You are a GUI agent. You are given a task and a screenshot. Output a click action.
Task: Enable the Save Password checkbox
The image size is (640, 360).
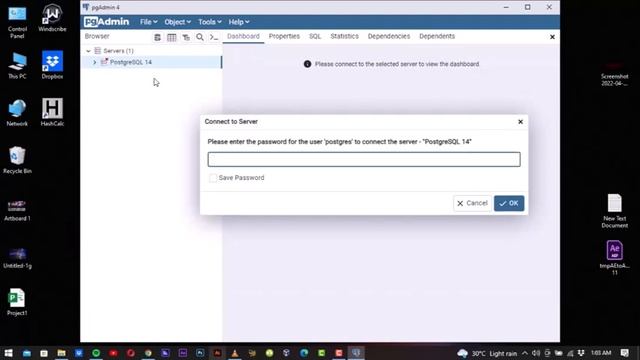[x=213, y=178]
